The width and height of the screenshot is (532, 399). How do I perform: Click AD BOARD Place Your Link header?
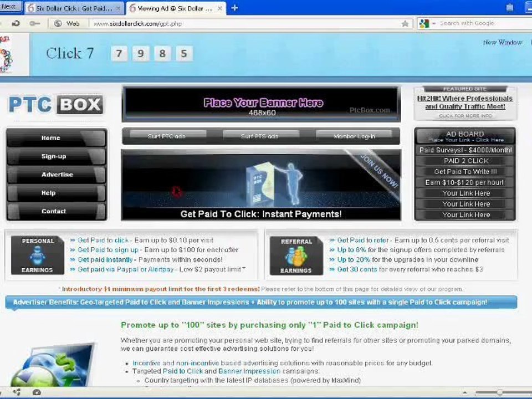coord(465,136)
